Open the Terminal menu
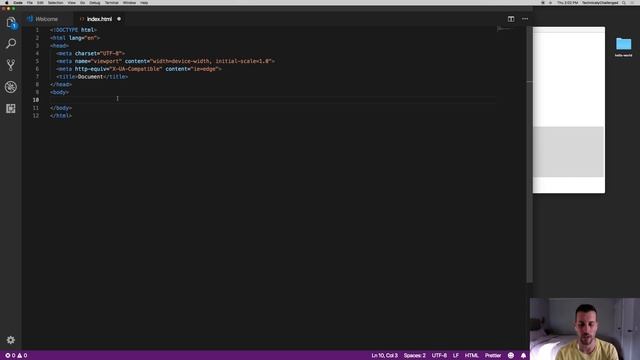This screenshot has width=640, height=360. click(111, 2)
